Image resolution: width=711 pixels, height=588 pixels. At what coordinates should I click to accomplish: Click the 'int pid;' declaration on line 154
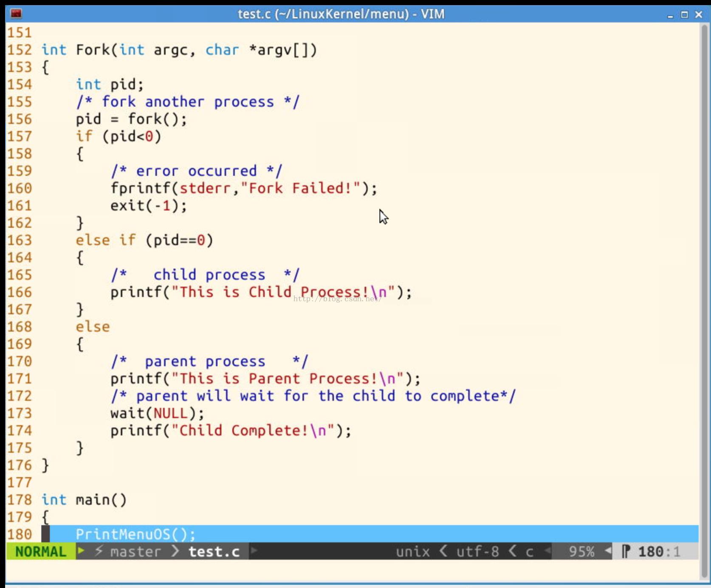(x=110, y=85)
